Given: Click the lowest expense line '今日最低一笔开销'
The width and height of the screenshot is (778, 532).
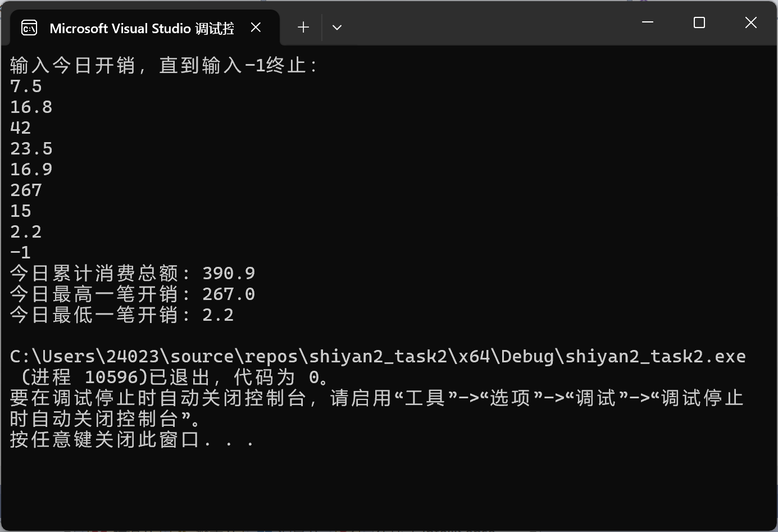Looking at the screenshot, I should click(x=122, y=315).
